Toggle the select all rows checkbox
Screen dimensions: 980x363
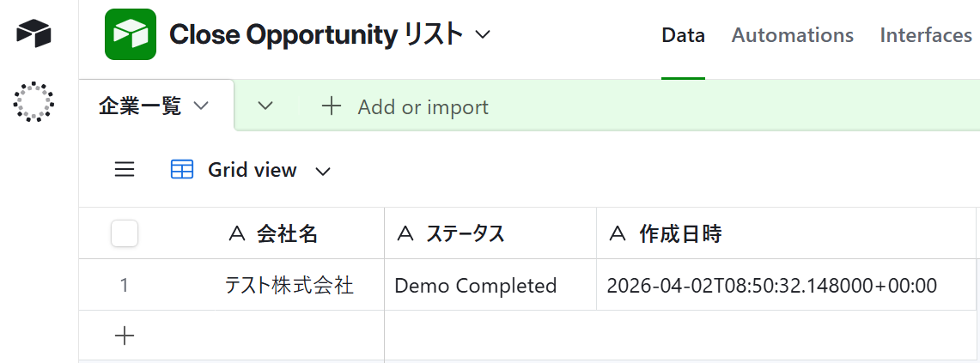[x=125, y=233]
